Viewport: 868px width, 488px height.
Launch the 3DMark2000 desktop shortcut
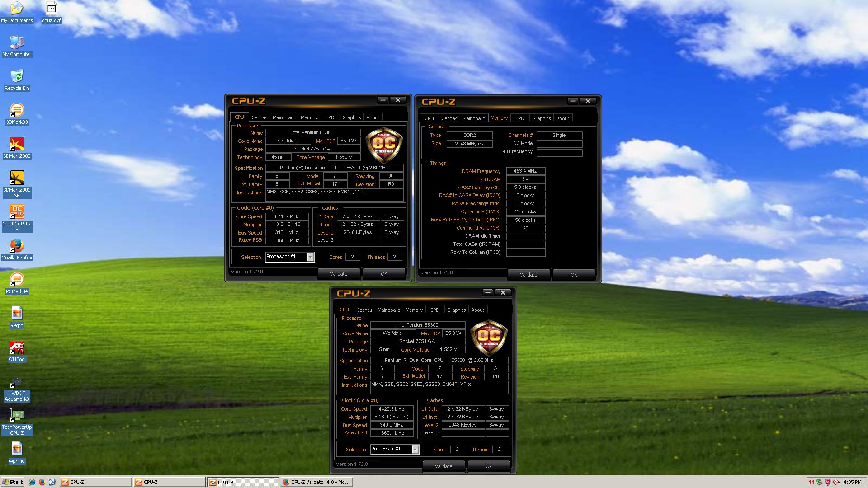point(17,148)
